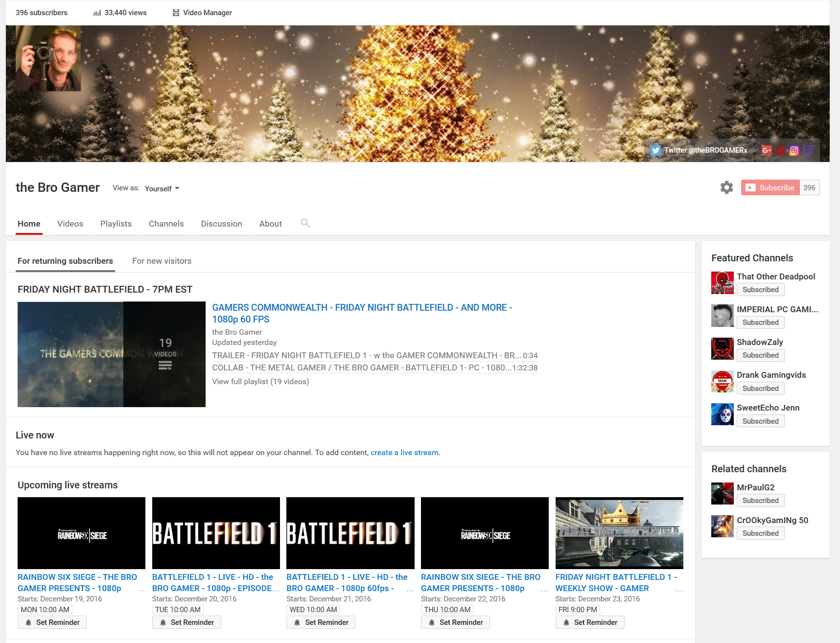Image resolution: width=840 pixels, height=643 pixels.
Task: Open the Gamers Commonwealth playlist thumbnail
Action: pyautogui.click(x=112, y=354)
